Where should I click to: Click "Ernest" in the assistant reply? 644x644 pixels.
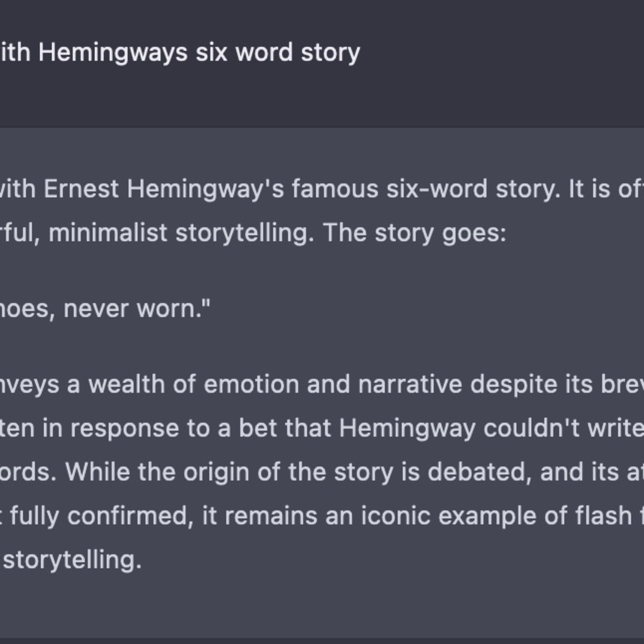click(81, 189)
